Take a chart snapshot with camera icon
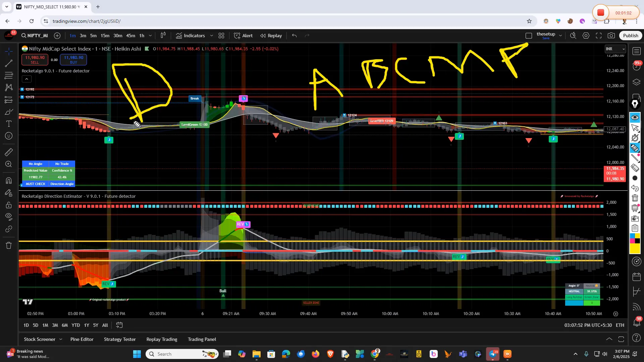 coord(611,36)
